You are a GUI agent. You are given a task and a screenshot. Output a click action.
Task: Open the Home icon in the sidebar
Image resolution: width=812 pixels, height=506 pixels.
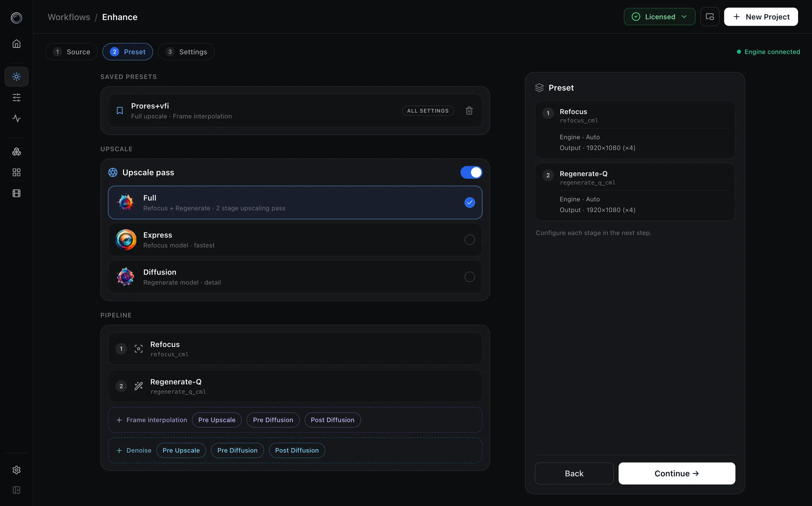point(16,43)
